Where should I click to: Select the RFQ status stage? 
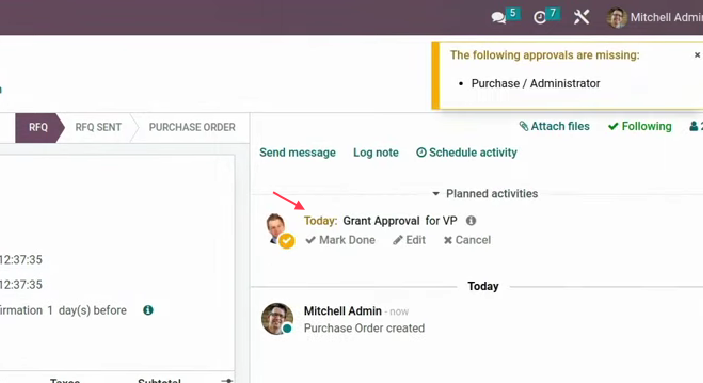pyautogui.click(x=39, y=127)
